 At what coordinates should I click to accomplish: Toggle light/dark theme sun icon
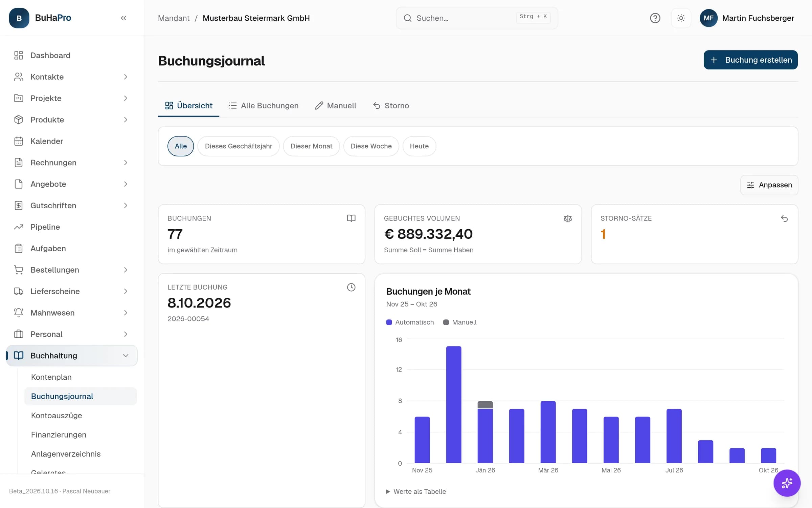click(681, 18)
